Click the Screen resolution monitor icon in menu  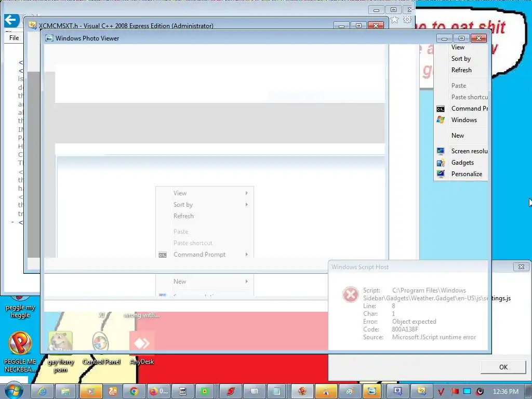441,151
